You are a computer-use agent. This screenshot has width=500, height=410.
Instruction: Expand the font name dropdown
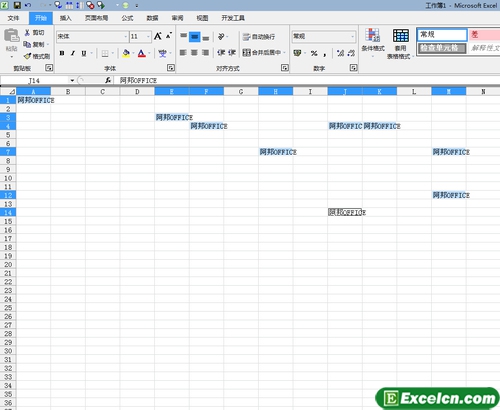[126, 36]
